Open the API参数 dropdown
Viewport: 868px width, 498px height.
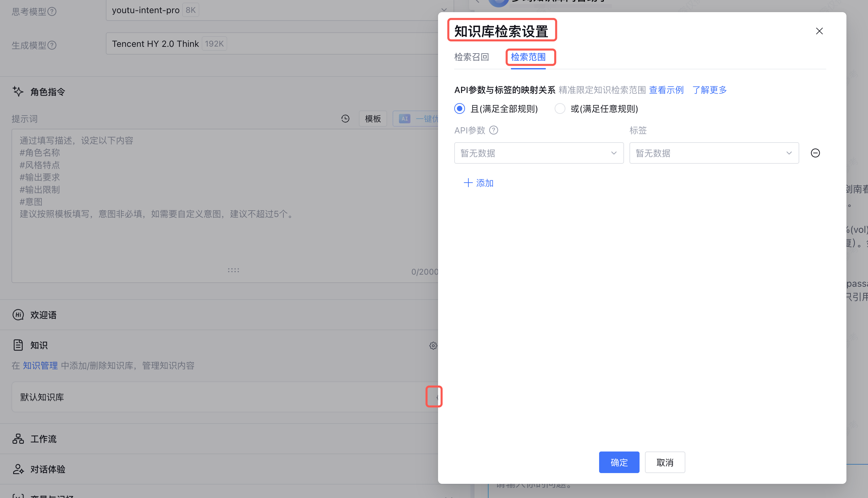[539, 153]
